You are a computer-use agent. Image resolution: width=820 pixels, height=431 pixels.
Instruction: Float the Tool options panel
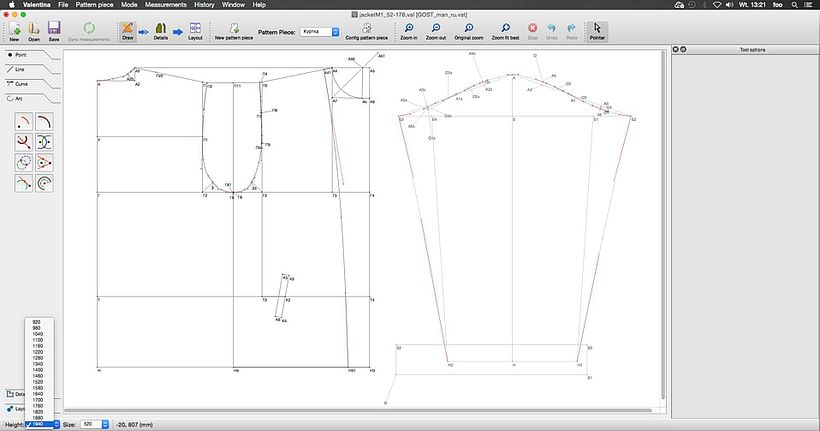tap(683, 49)
